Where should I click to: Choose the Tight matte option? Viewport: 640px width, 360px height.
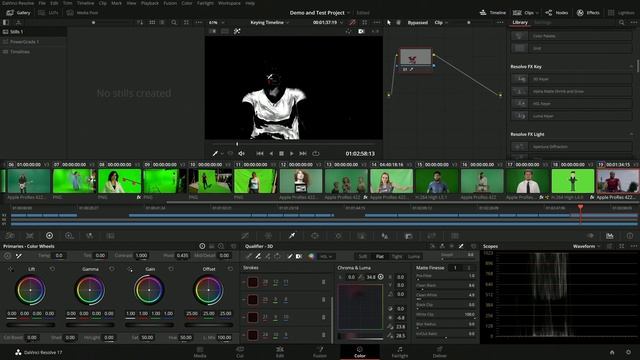click(397, 256)
